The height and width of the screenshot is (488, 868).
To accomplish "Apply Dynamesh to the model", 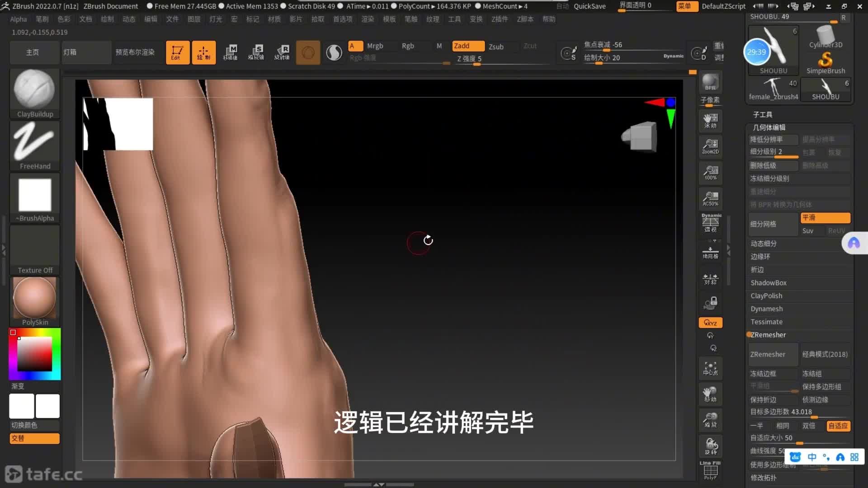I will (766, 309).
